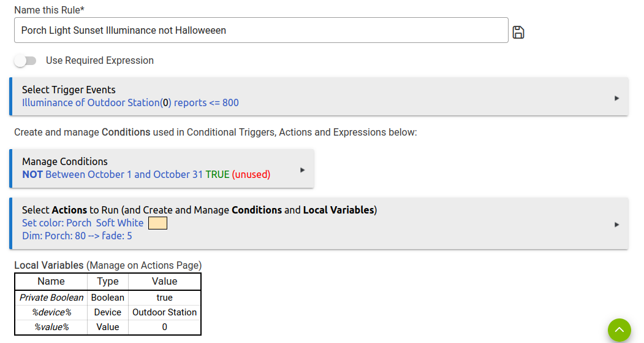Screen dimensions: 644x343
Task: Click the Set color Porch Soft White action
Action: click(x=83, y=223)
